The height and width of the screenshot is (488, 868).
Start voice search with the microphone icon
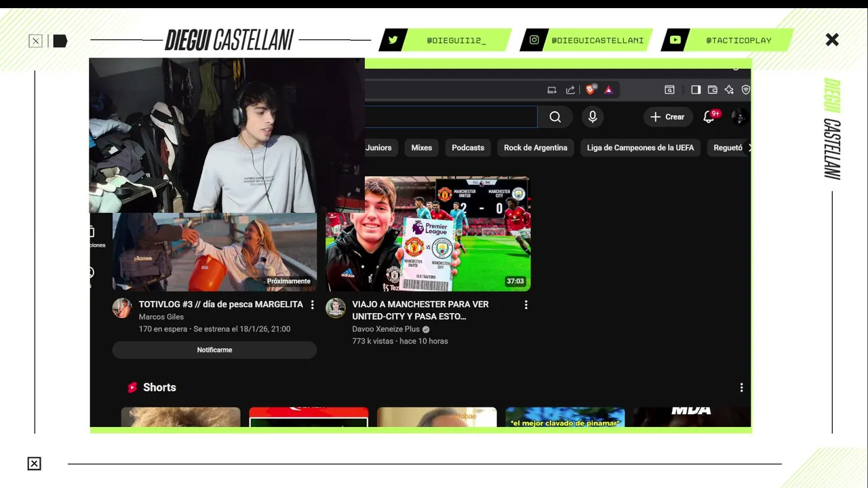[593, 117]
